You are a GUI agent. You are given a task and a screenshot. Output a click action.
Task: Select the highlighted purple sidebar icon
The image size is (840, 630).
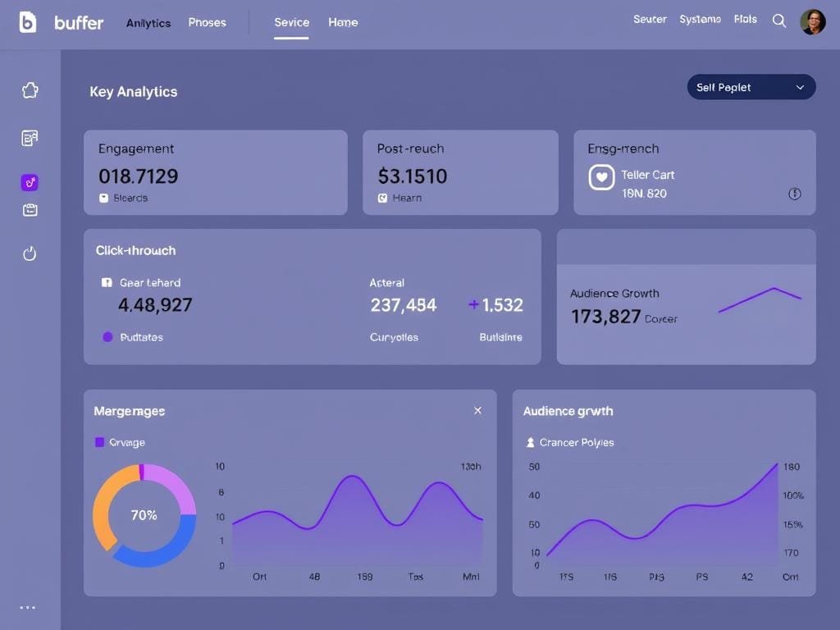tap(30, 183)
